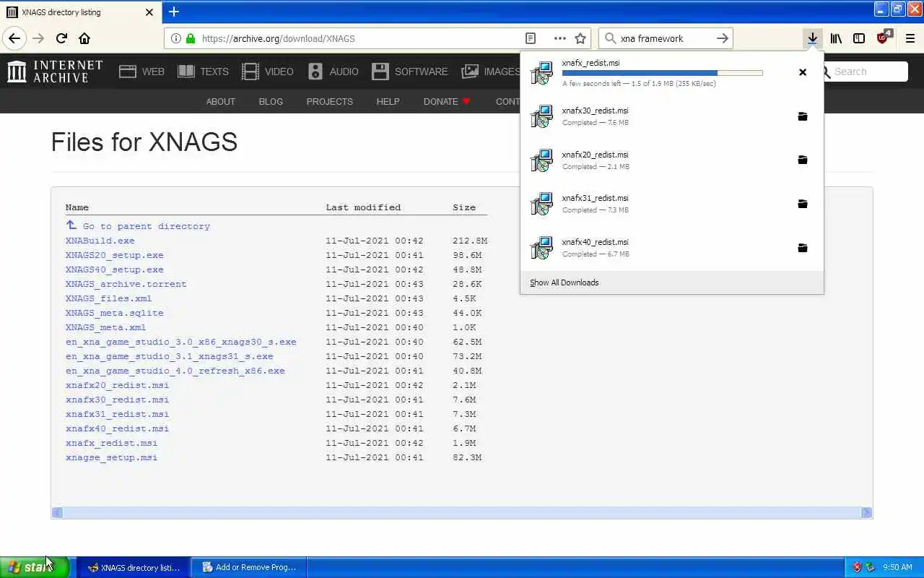
Task: Click the horizontal scrollbar under file listing
Action: [462, 512]
